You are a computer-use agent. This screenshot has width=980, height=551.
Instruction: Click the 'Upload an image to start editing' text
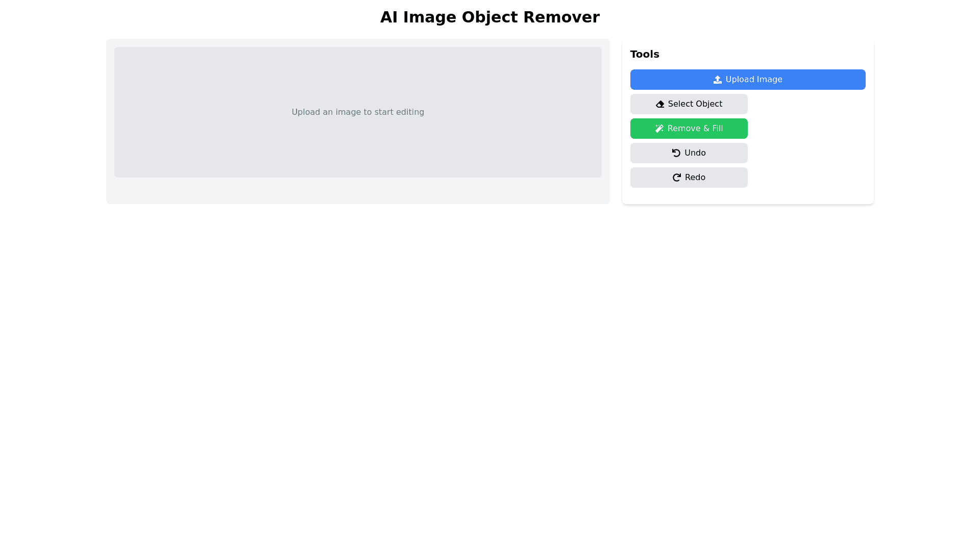[357, 112]
